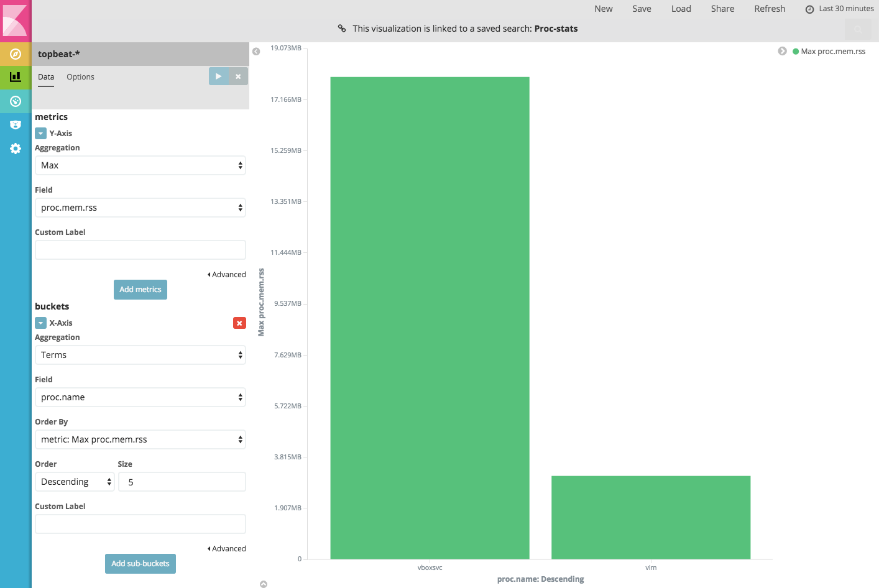Click the Proc-stats saved search name
This screenshot has height=588, width=879.
(x=556, y=29)
